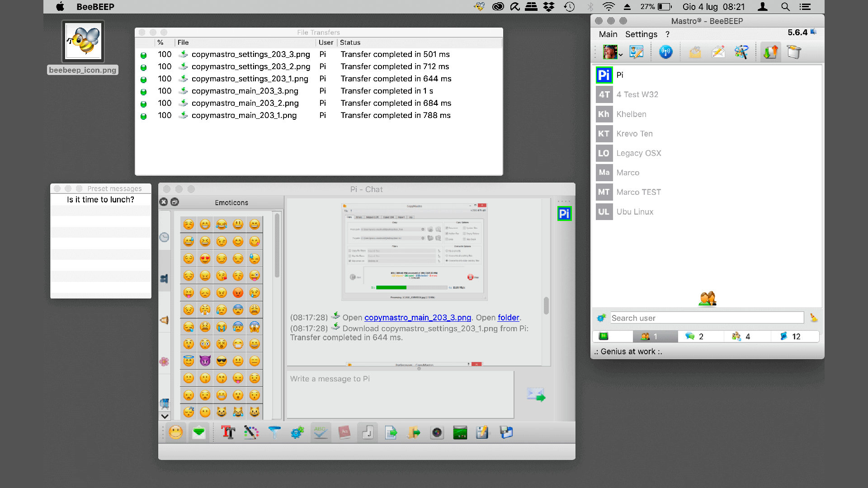Click the hyperlink copymastro_main_203_3.png
Image resolution: width=868 pixels, height=488 pixels.
[417, 317]
